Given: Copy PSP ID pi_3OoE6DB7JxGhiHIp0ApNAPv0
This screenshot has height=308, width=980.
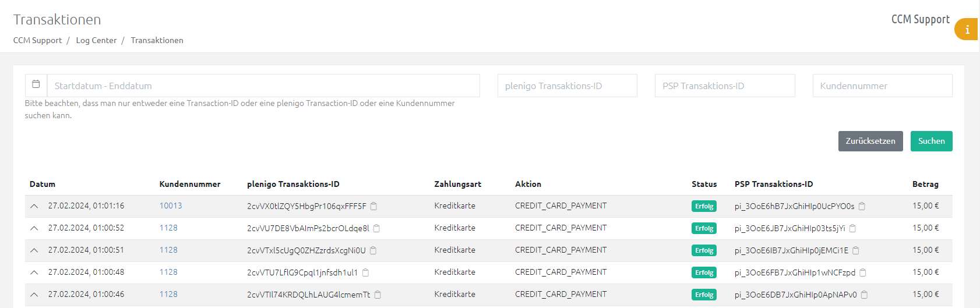Looking at the screenshot, I should (x=865, y=295).
